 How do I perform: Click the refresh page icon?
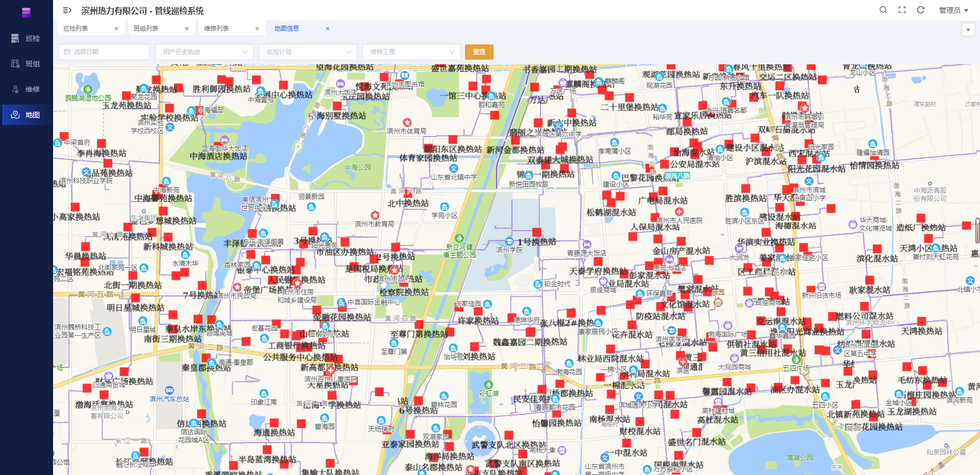click(921, 10)
